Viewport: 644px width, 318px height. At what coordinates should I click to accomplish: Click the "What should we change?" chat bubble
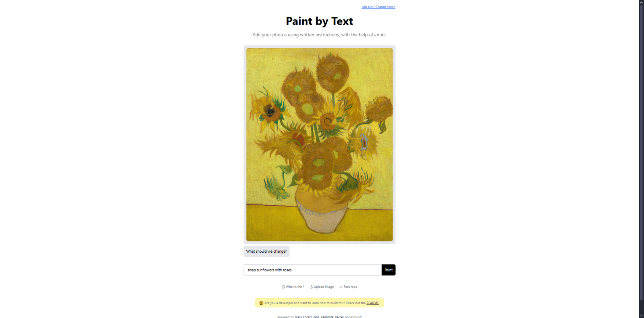[x=266, y=251]
